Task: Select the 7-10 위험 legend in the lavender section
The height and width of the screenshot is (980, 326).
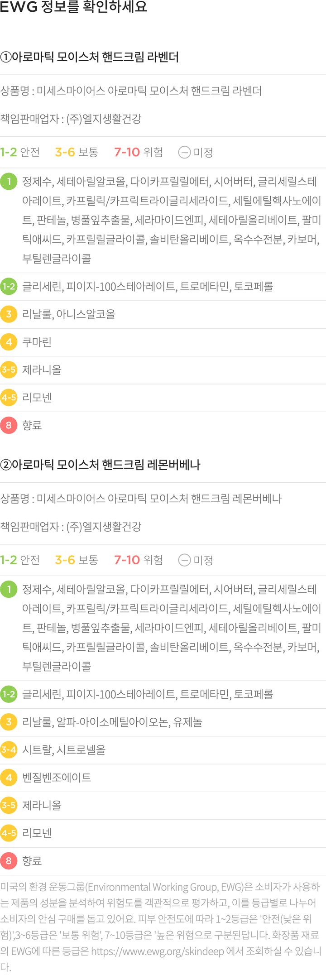Action: point(138,152)
